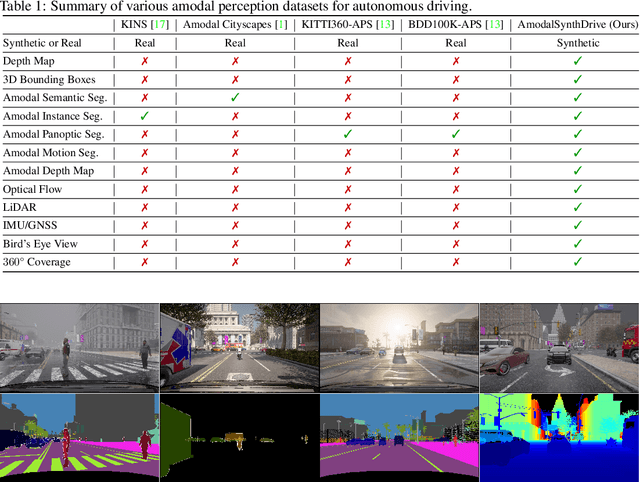Screen dimensions: 640x482
Task: Click the green check for Amodal Instance Seg. under KINS
Action: (145, 116)
